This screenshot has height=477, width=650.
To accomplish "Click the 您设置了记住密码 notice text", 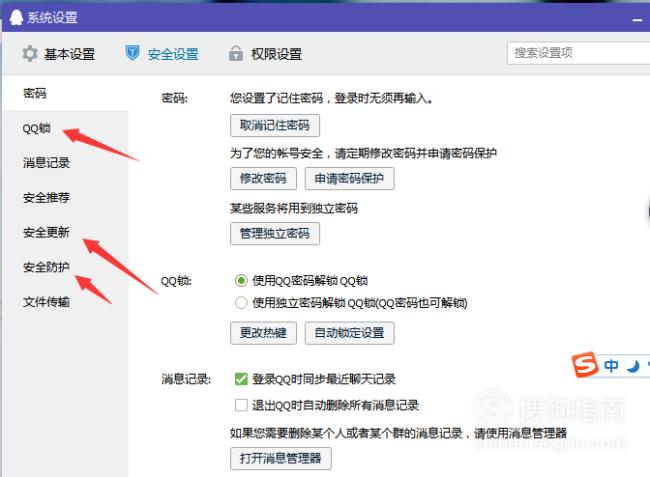I will coord(331,99).
